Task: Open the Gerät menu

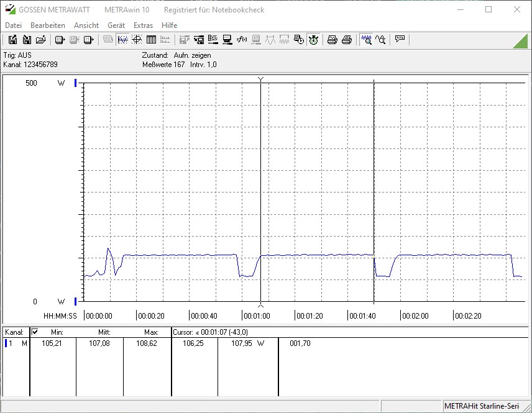Action: point(116,25)
